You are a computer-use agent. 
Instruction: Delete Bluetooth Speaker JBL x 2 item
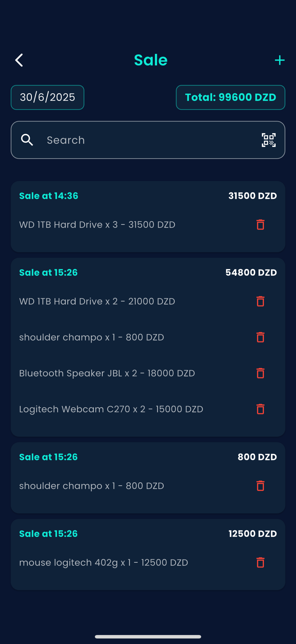pos(260,373)
